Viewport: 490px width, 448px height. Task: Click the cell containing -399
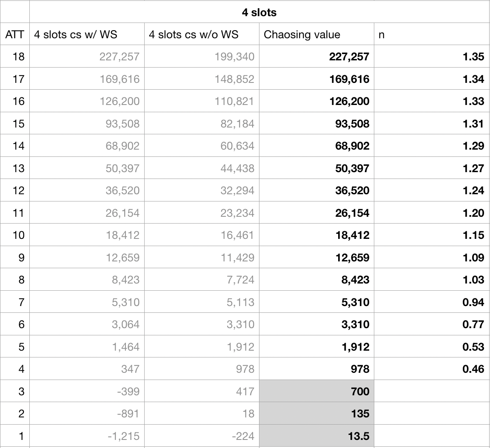click(87, 391)
